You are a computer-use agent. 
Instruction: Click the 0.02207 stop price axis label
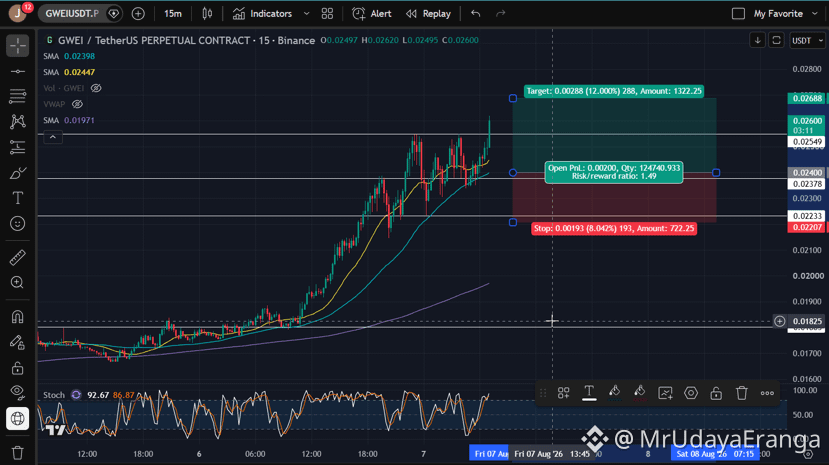click(807, 227)
